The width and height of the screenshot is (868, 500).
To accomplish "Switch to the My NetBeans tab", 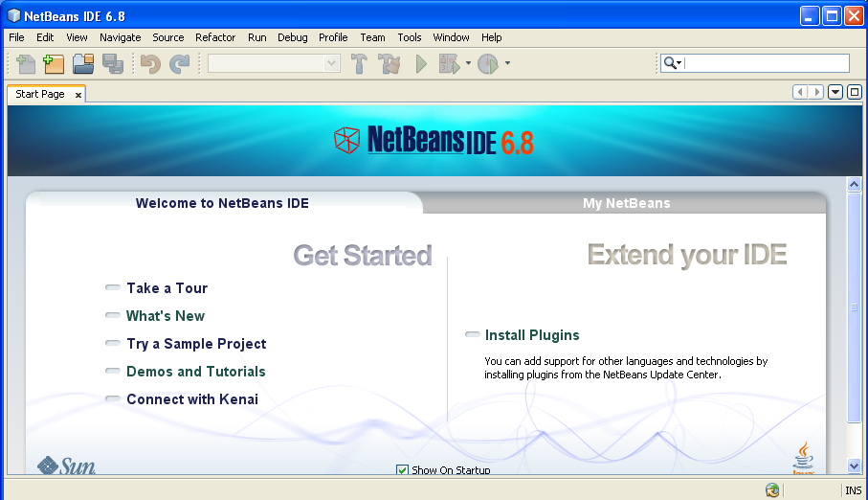I will coord(626,203).
